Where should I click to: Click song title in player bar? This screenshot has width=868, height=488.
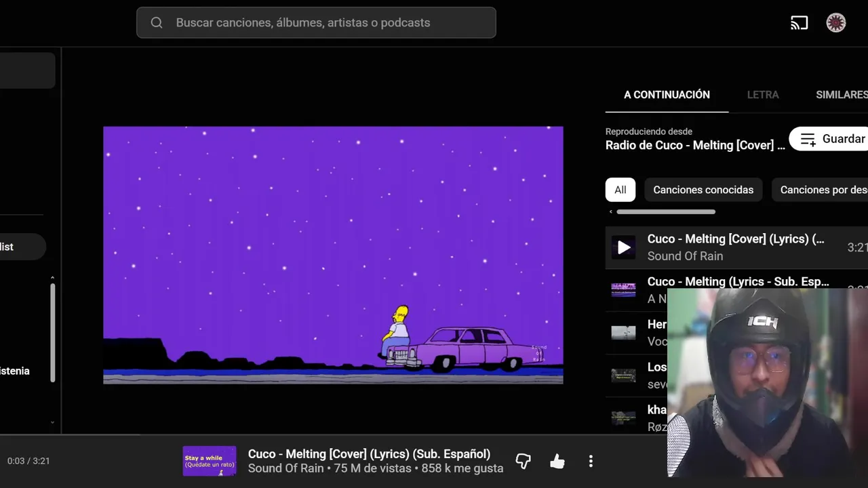pos(369,454)
